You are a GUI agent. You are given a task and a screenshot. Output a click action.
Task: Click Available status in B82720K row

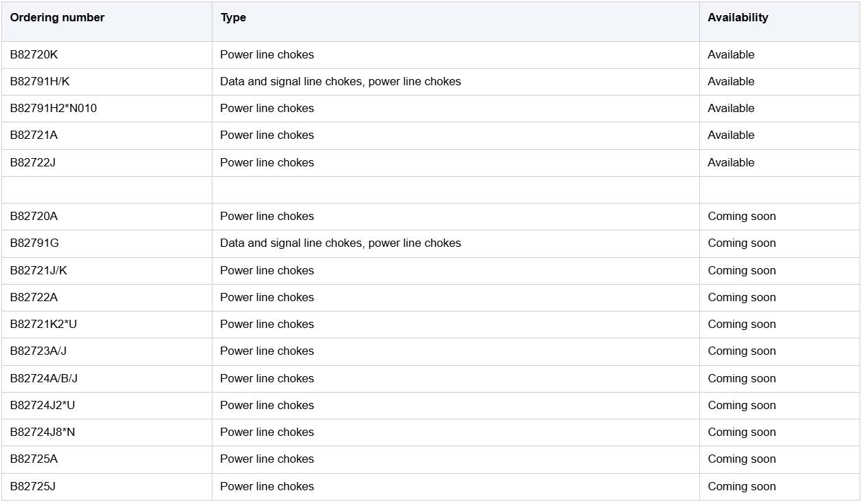pyautogui.click(x=731, y=54)
